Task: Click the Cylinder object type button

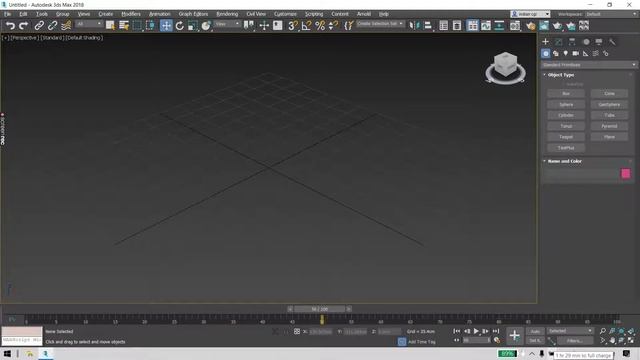Action: click(x=566, y=115)
